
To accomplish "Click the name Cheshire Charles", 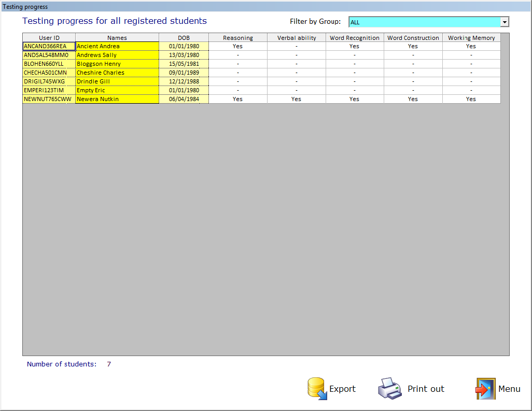I will pos(117,73).
